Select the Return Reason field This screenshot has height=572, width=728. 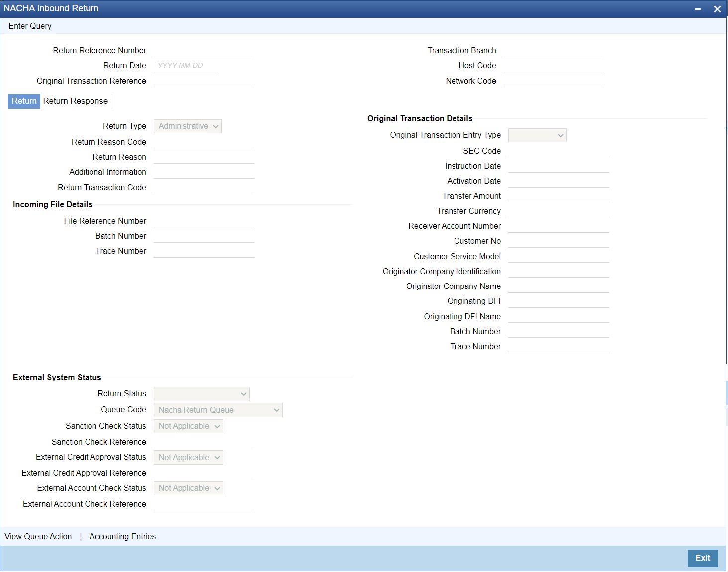pos(204,157)
